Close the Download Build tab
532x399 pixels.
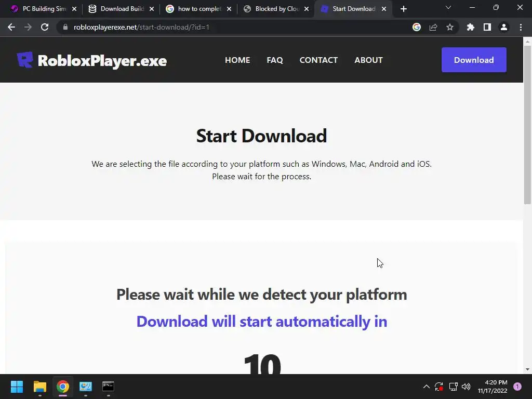tap(152, 9)
